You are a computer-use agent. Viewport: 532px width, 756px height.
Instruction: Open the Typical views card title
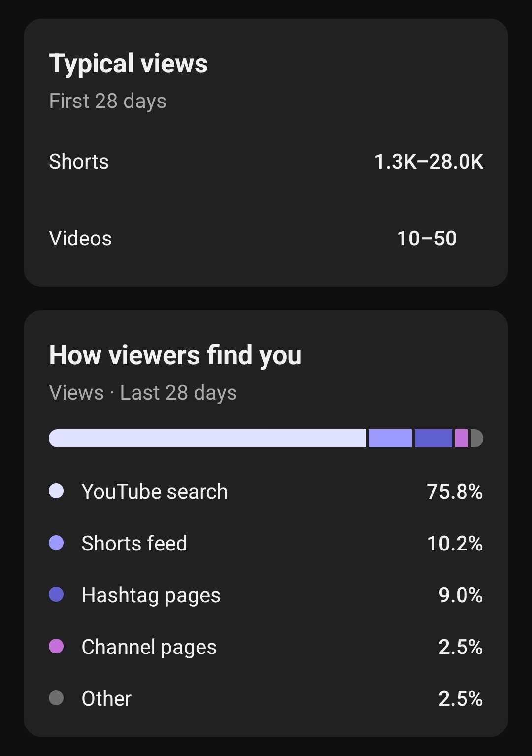tap(129, 64)
